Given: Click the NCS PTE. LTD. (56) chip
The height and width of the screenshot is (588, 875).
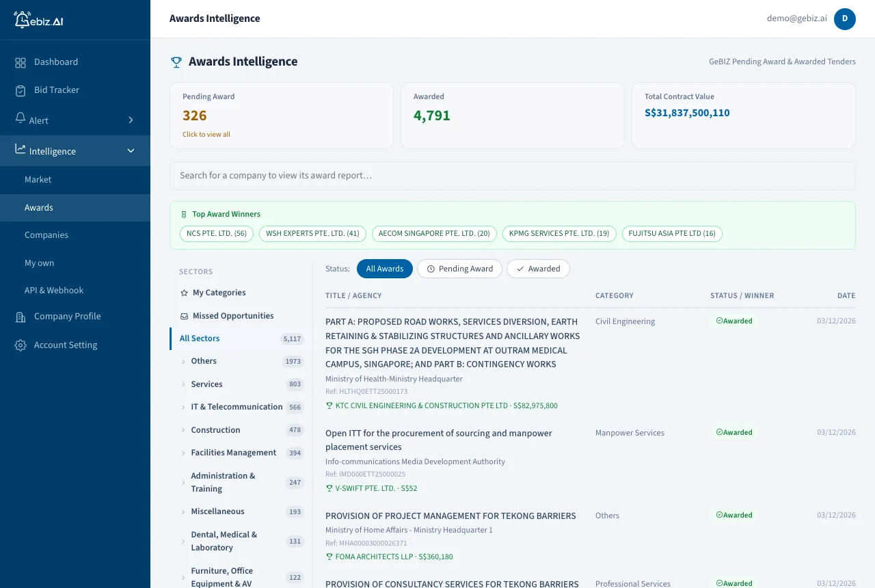Looking at the screenshot, I should [x=217, y=234].
